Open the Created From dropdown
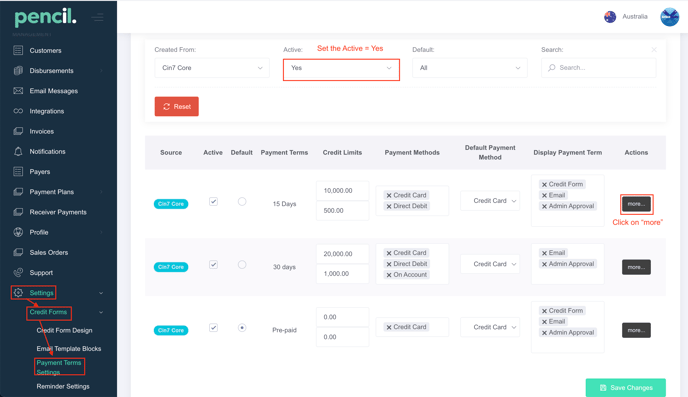Viewport: 688px width, 397px height. pos(212,68)
